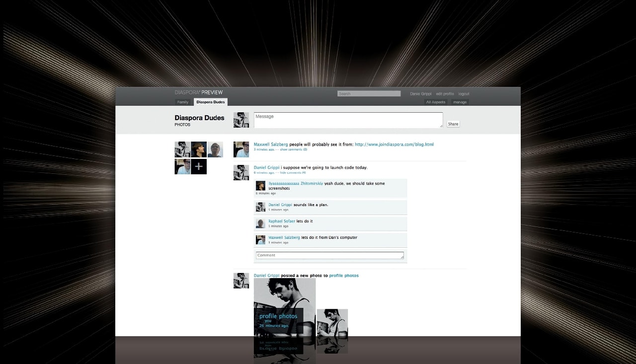Viewport: 636px width, 364px height.
Task: Click the avatar next to the 'posted a new photo' post
Action: point(241,281)
